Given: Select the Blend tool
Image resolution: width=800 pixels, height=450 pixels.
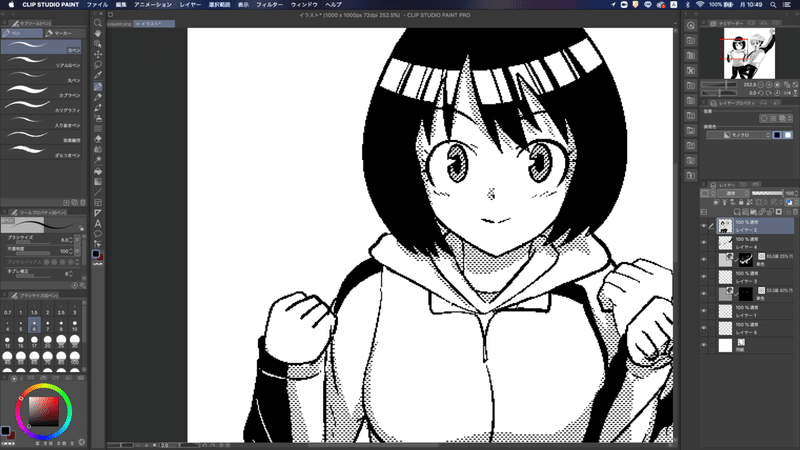Looking at the screenshot, I should coord(97,149).
